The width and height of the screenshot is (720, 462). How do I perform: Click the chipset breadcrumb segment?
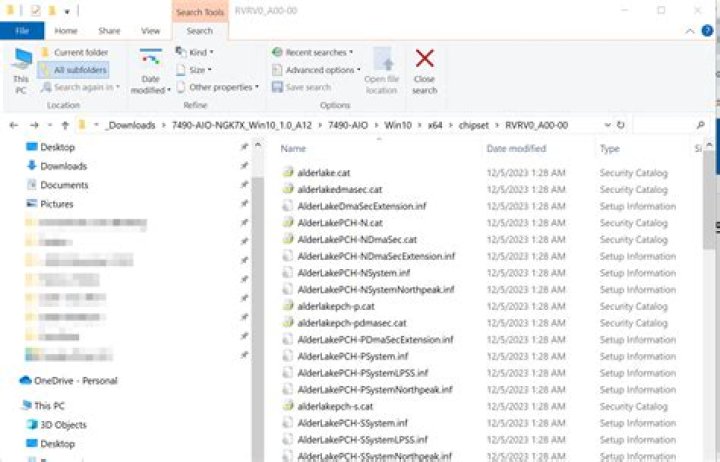473,125
